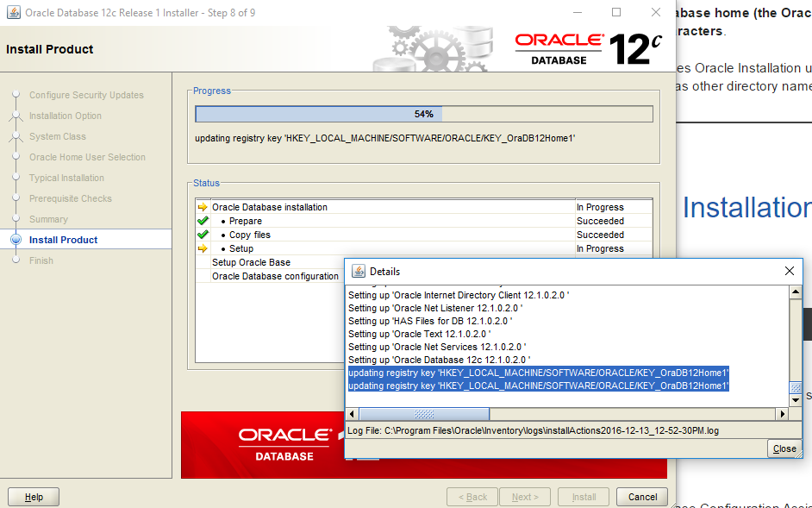Maximize the Oracle installer window

615,13
